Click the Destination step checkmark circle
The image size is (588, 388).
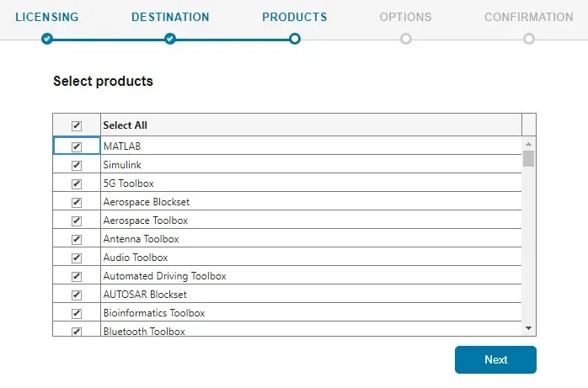click(x=170, y=39)
